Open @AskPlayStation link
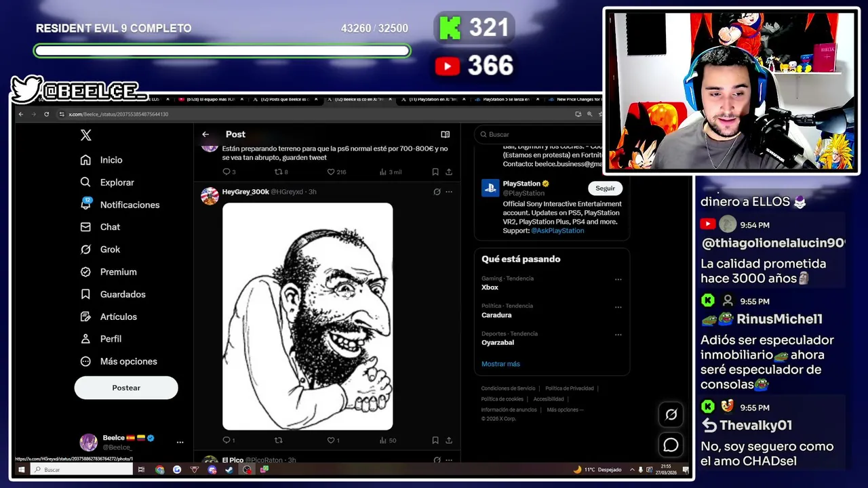 [557, 230]
